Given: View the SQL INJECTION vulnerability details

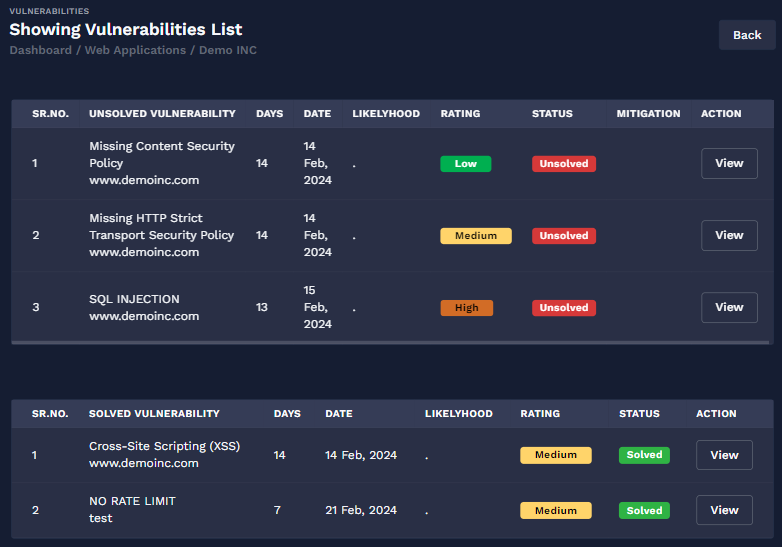Looking at the screenshot, I should click(729, 307).
